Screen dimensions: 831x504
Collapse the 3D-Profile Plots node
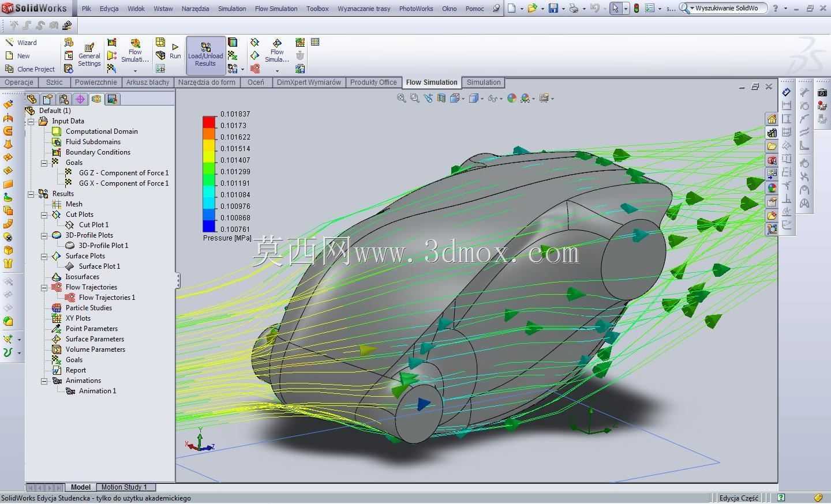tap(44, 235)
